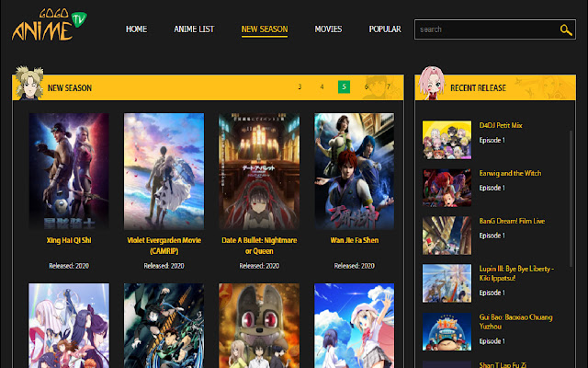Click the magnifying glass search icon
The height and width of the screenshot is (368, 588).
click(x=566, y=29)
